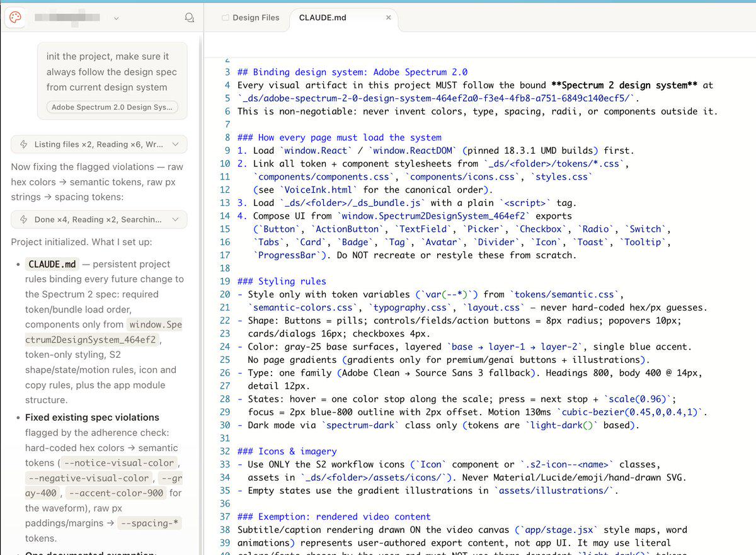Viewport: 756px width, 555px height.
Task: Expand the Listing files ×2 activity chevron
Action: pyautogui.click(x=175, y=144)
